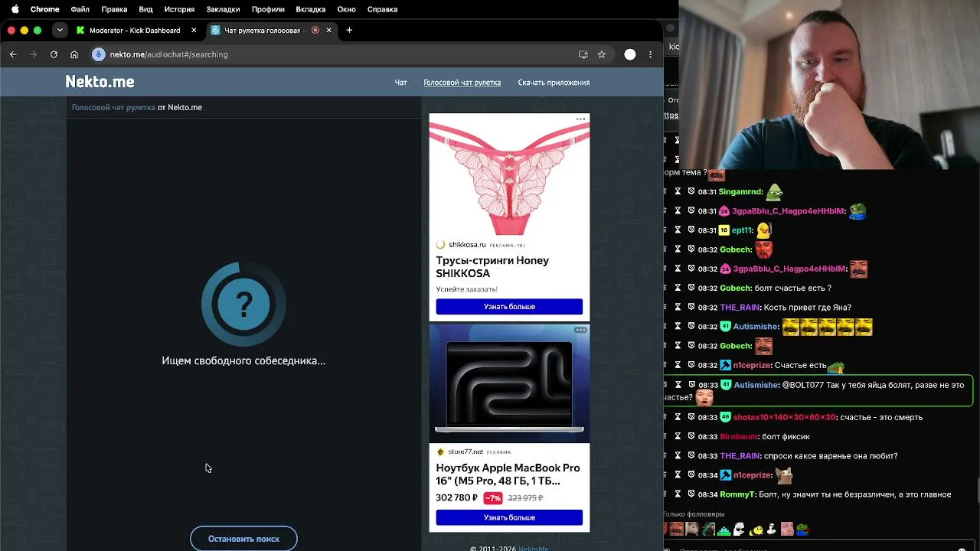980x551 pixels.
Task: Click the message спроси какое варенье она любит?
Action: (x=831, y=456)
